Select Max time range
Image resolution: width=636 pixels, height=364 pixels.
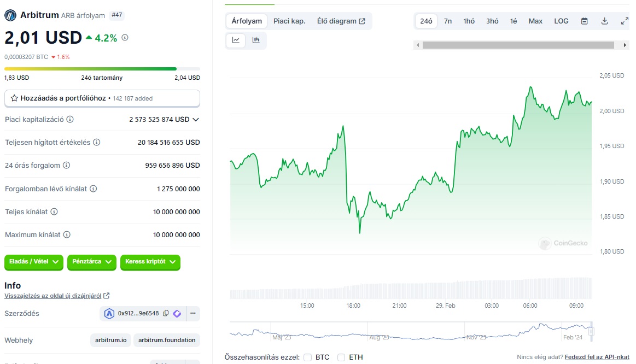[535, 21]
